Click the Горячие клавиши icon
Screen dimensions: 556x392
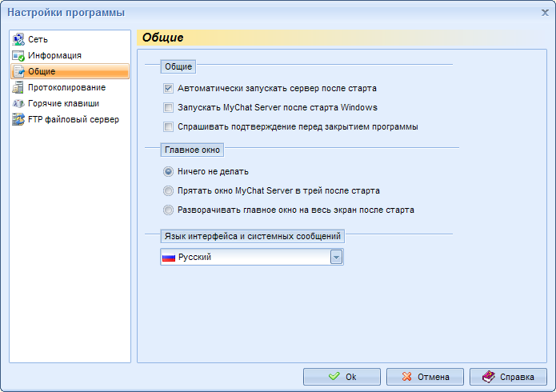[x=18, y=103]
